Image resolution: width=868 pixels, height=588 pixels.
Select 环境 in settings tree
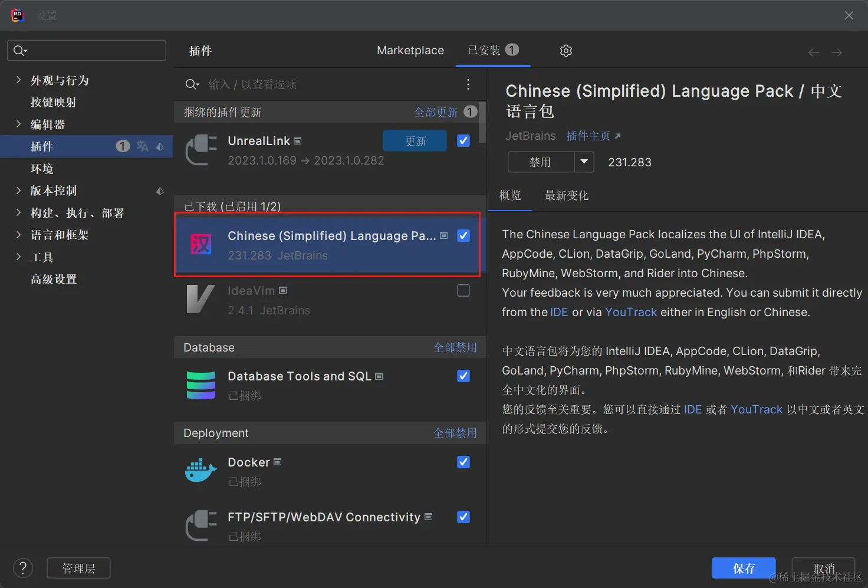point(42,169)
